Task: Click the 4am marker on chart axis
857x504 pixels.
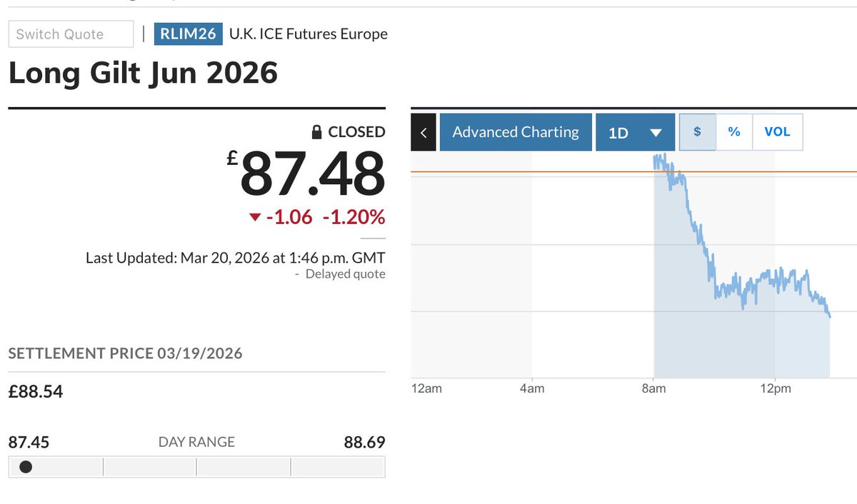Action: click(x=532, y=389)
